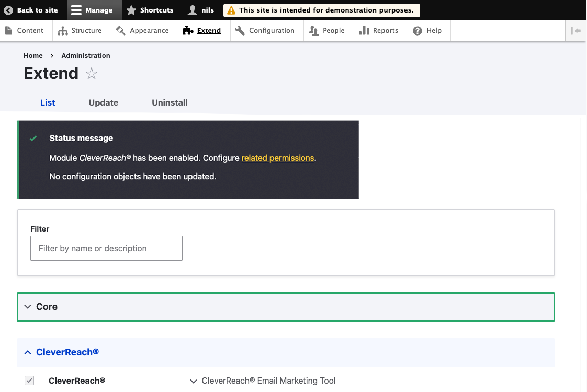The image size is (587, 392).
Task: Click the Structure hierarchy icon
Action: pos(62,31)
